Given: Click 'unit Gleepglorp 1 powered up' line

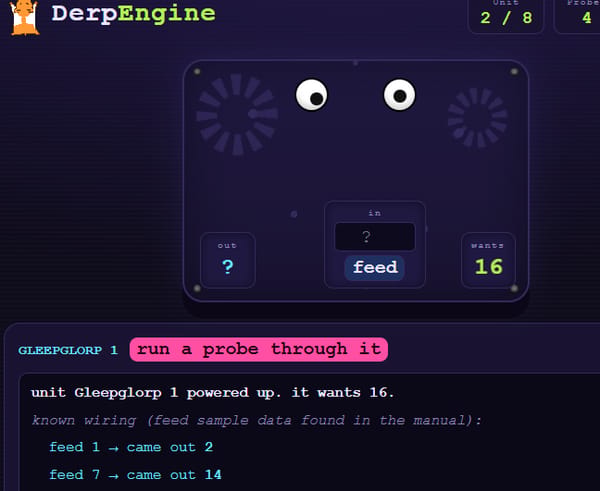Looking at the screenshot, I should coord(212,393).
